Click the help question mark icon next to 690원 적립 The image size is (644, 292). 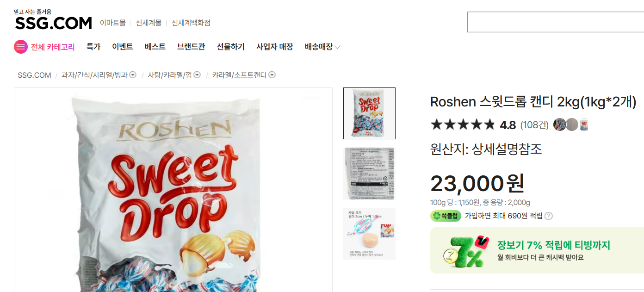[549, 216]
